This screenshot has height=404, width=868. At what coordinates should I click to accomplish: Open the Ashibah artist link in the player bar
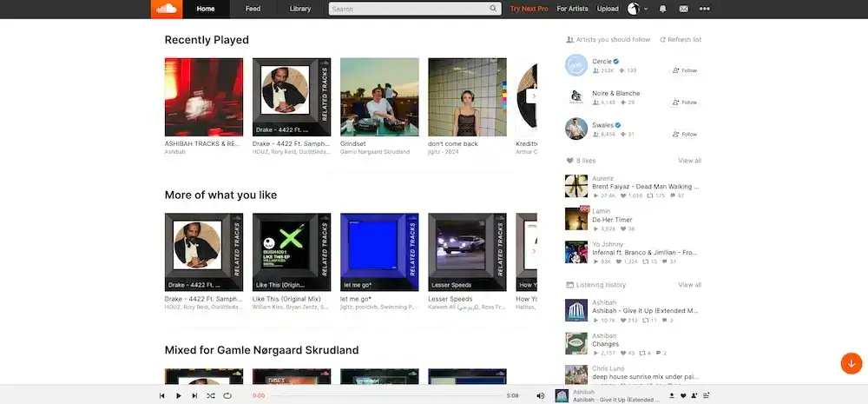coord(583,393)
